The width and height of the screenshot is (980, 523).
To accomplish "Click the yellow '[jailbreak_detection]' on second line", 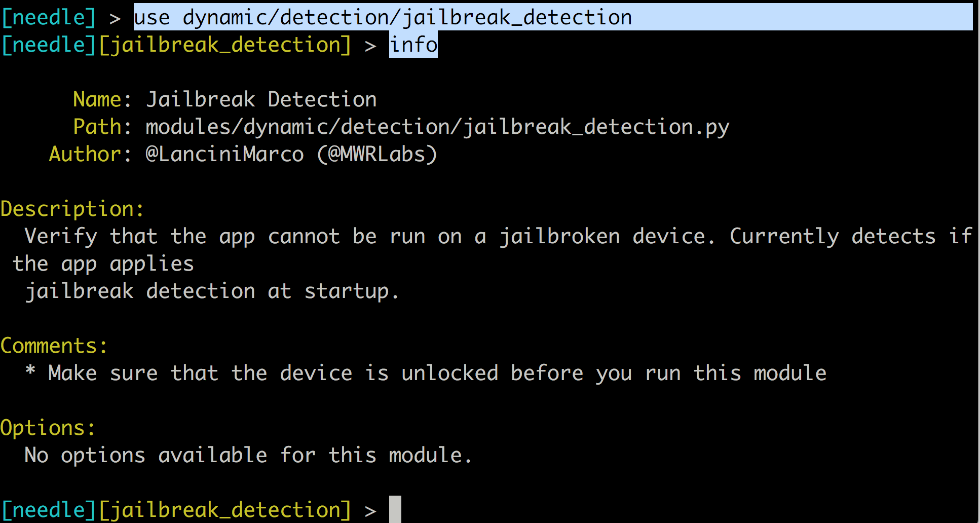I will tap(225, 45).
